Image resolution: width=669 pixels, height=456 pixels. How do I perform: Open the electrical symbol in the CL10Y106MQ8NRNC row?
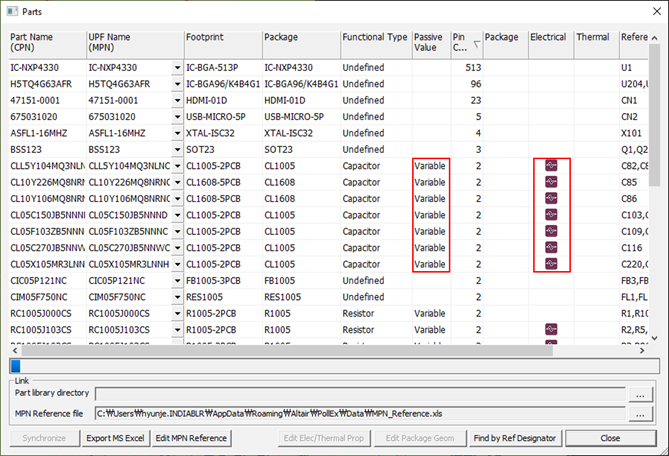coord(550,198)
